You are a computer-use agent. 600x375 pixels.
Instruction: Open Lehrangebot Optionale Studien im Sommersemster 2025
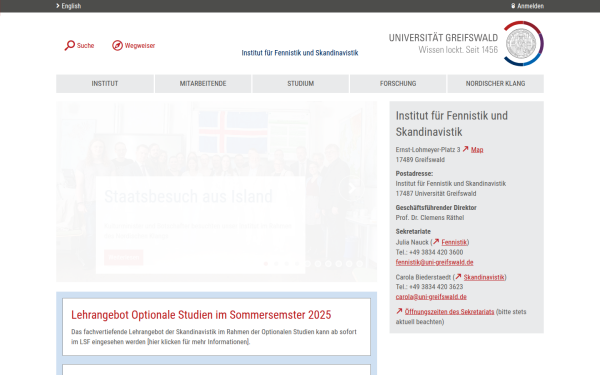coord(201,315)
